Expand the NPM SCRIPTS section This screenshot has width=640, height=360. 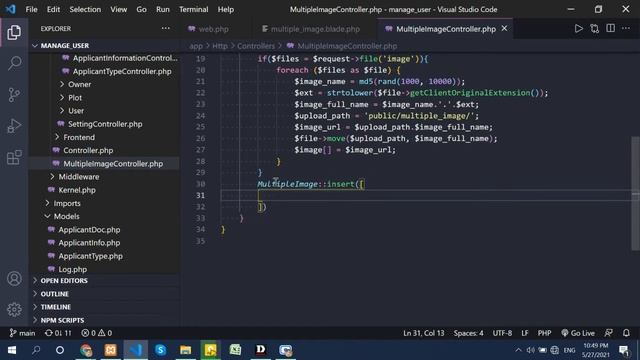(62, 320)
